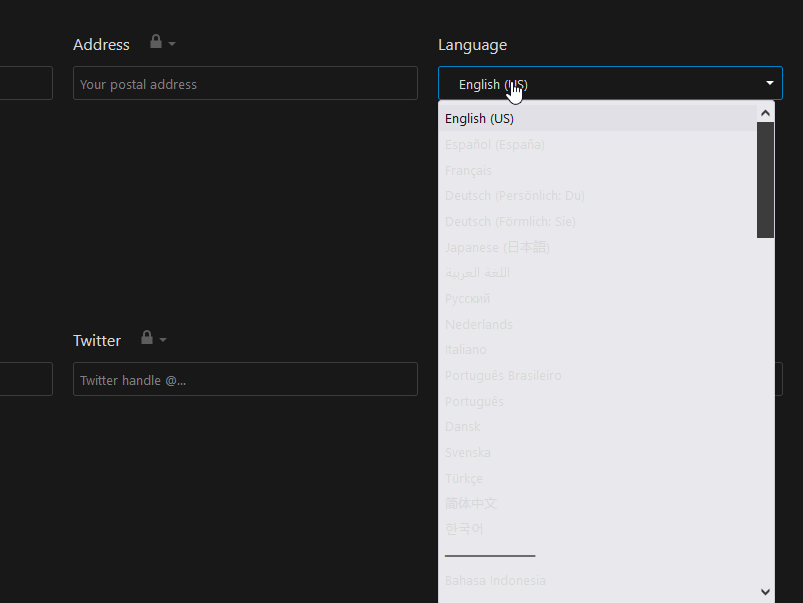Click the privacy lock icon next to Address
This screenshot has height=603, width=803.
[155, 43]
